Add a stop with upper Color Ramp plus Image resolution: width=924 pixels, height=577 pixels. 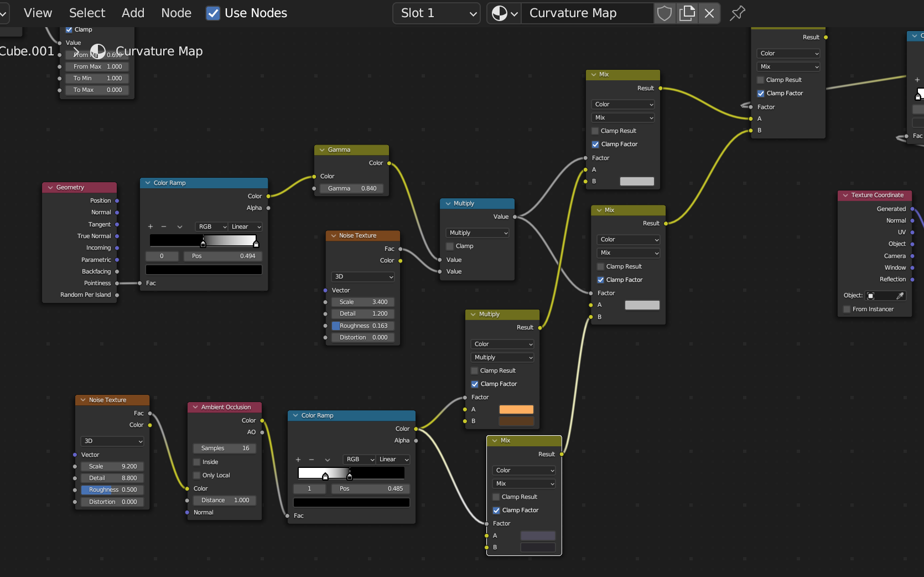[150, 226]
